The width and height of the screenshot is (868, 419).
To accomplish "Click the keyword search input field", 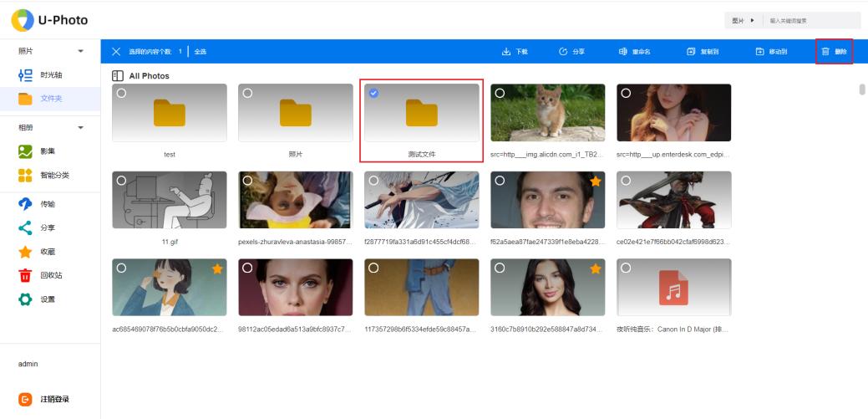I will click(x=810, y=20).
